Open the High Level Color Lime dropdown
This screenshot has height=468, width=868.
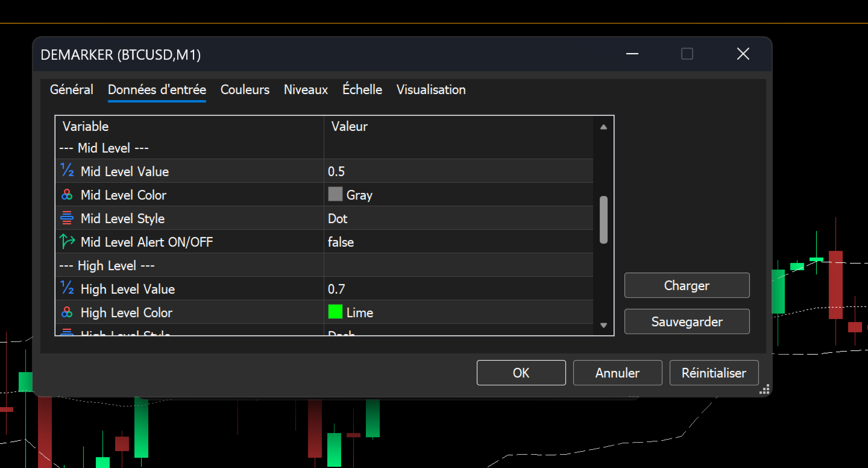(x=459, y=312)
